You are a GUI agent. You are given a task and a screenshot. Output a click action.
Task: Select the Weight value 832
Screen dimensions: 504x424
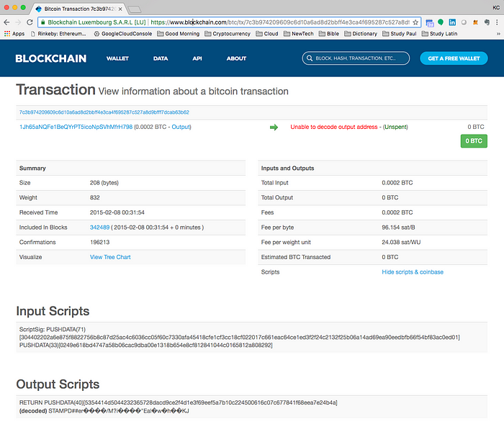pyautogui.click(x=95, y=197)
